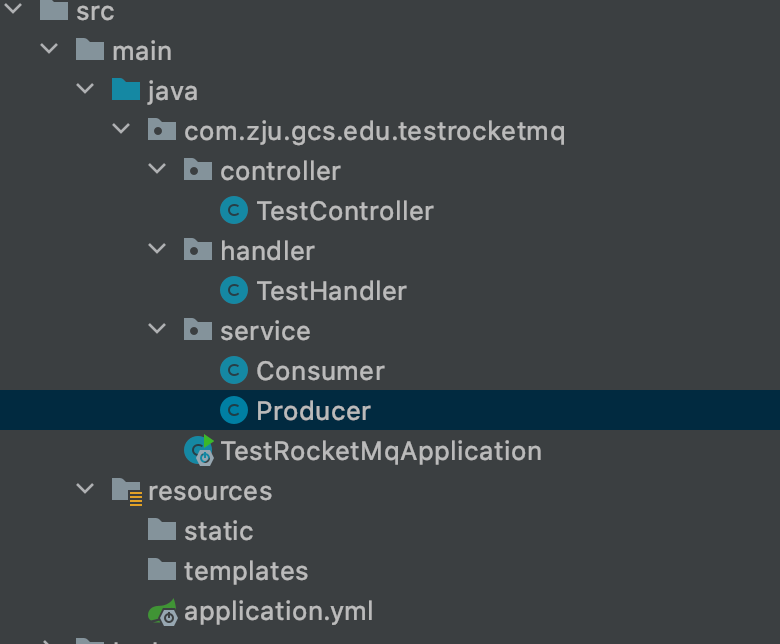Collapse the main folder
The width and height of the screenshot is (780, 644).
click(49, 50)
